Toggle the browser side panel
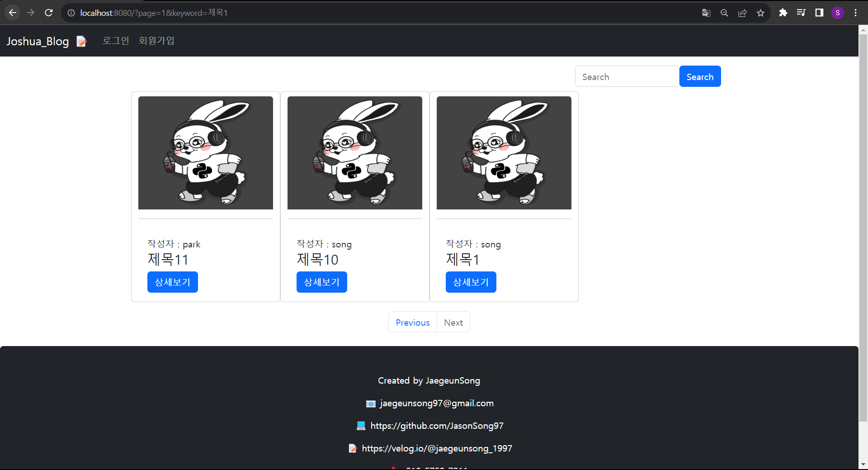This screenshot has height=470, width=868. pyautogui.click(x=819, y=13)
